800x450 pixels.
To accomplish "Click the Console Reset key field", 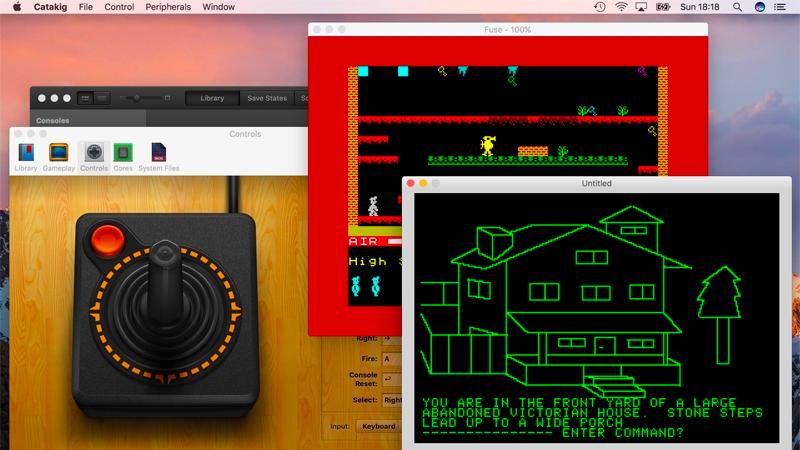I will click(x=392, y=379).
